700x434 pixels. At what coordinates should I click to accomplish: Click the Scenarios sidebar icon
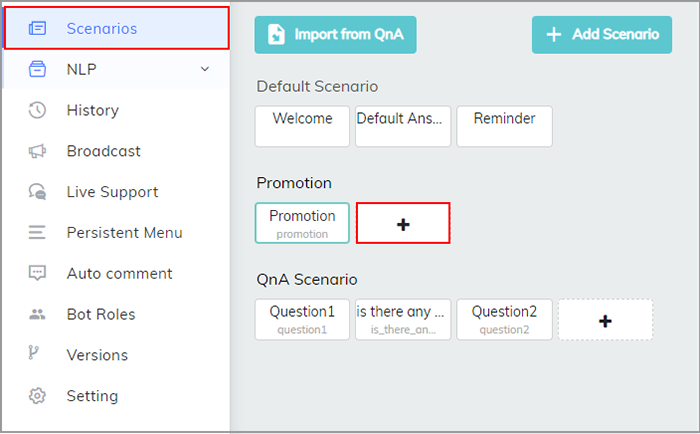click(x=37, y=29)
